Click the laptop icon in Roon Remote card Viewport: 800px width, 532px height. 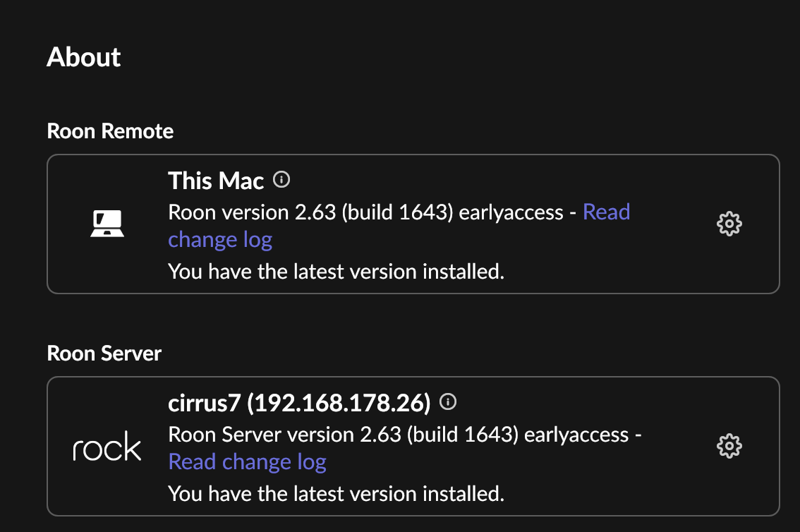click(107, 224)
